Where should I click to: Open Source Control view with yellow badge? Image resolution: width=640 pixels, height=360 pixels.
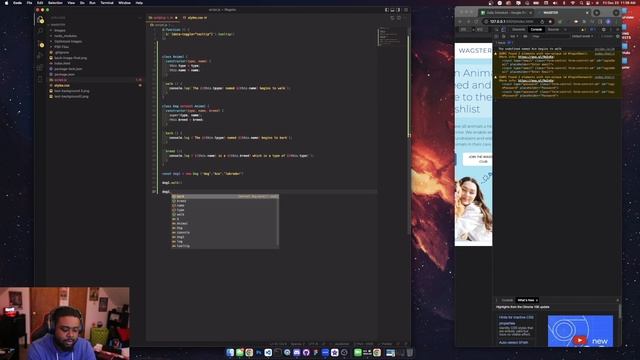pos(40,44)
